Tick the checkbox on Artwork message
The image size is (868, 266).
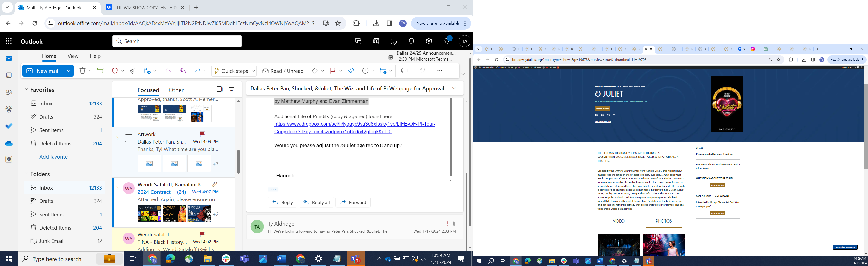point(129,138)
